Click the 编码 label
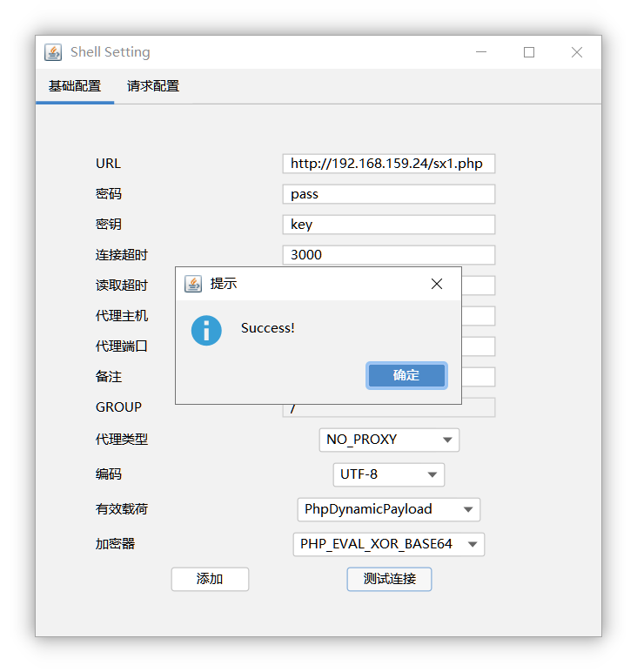Viewport: 637px width, 672px height. pyautogui.click(x=109, y=474)
